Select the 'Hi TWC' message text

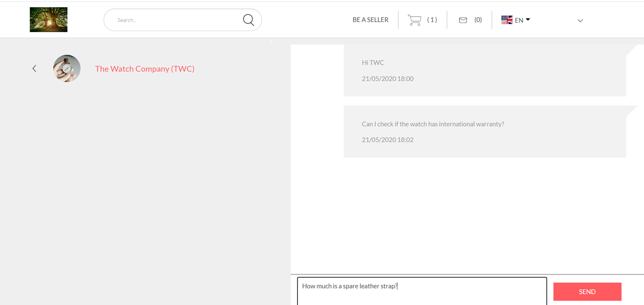(373, 63)
